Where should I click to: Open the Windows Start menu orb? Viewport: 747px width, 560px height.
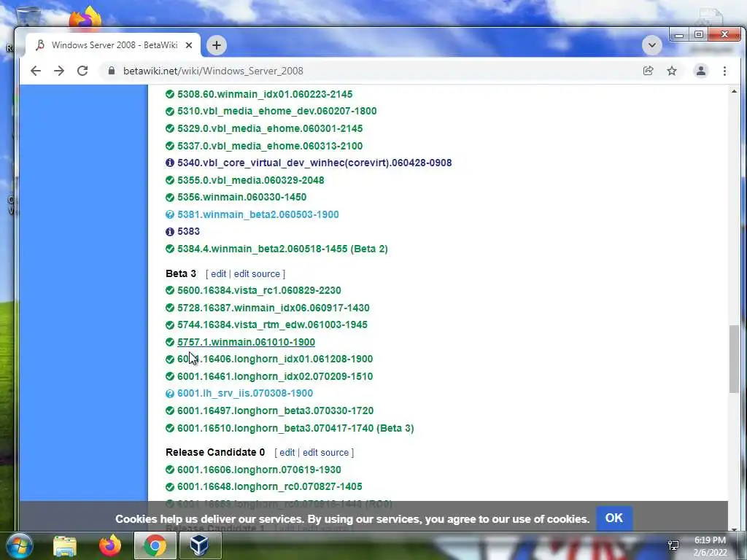coord(18,545)
